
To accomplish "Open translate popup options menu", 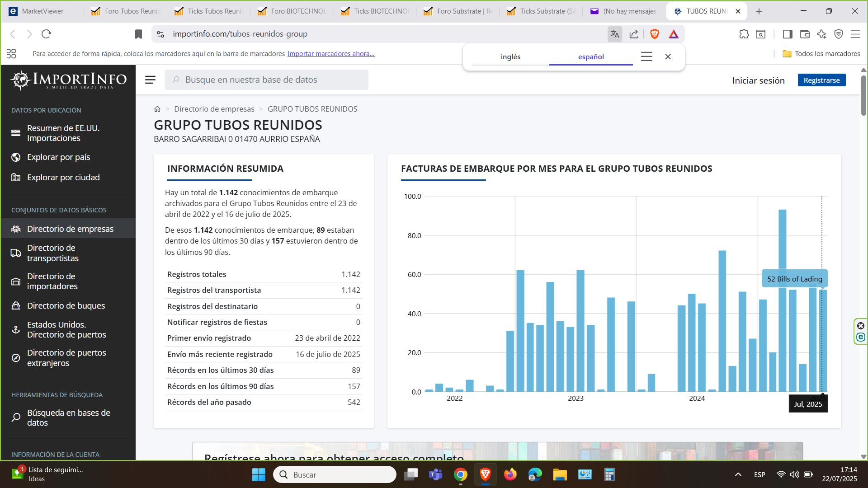I will point(646,56).
